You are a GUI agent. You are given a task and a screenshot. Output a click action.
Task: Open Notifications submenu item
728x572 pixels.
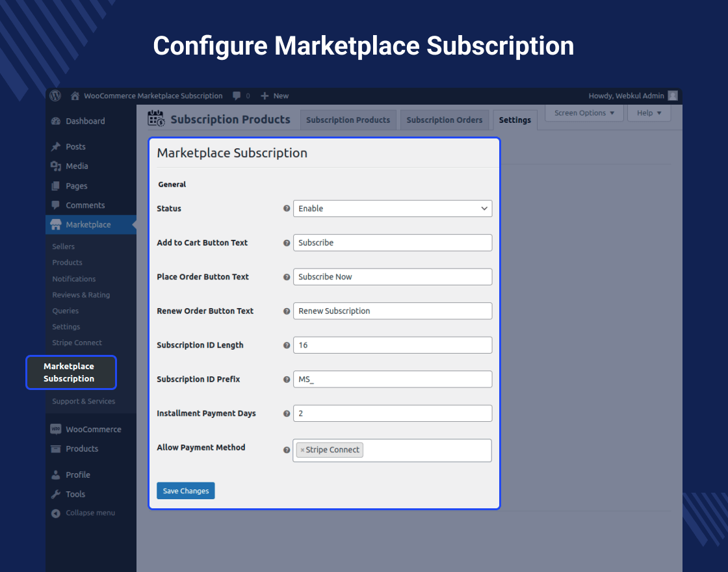click(74, 279)
